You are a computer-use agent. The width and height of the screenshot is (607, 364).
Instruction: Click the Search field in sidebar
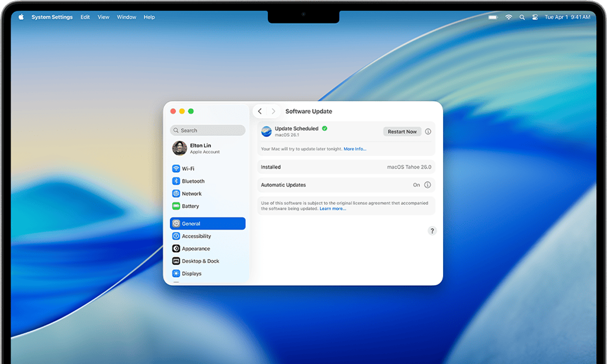tap(208, 130)
